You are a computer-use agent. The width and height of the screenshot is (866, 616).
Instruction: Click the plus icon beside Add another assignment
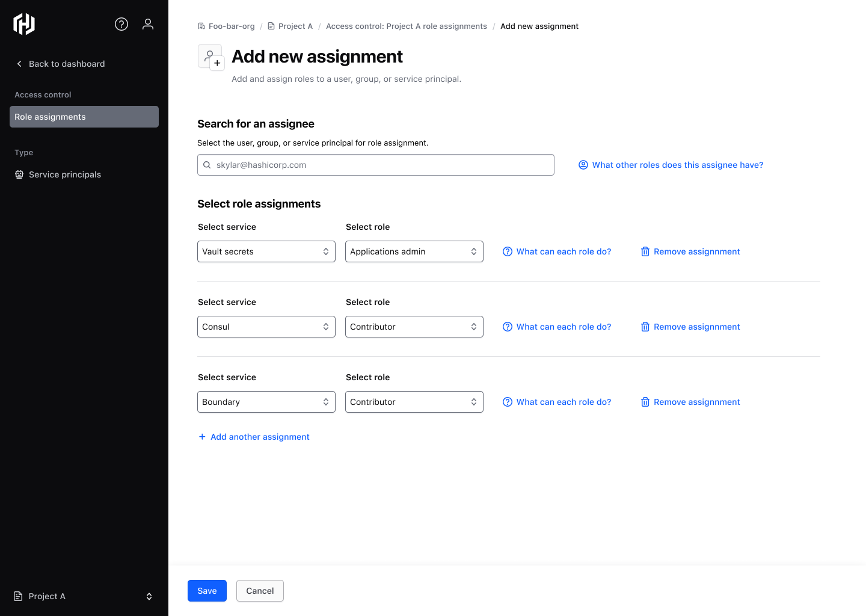point(202,437)
